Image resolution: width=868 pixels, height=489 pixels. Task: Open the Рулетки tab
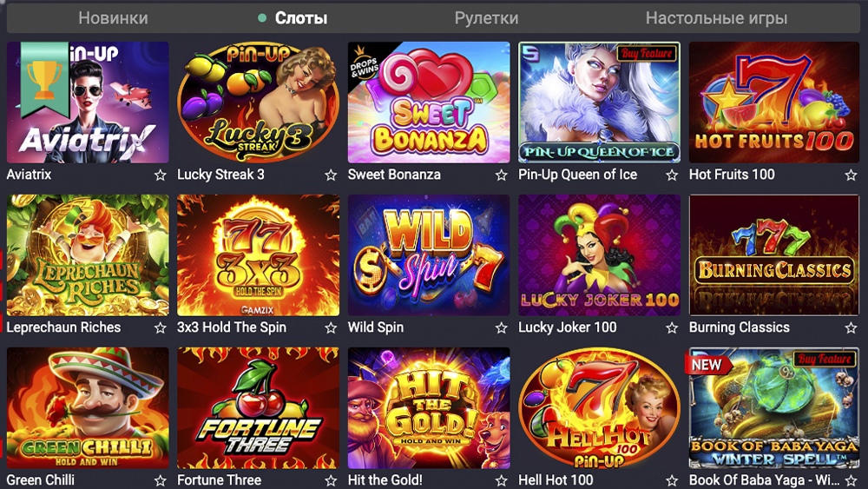(x=486, y=18)
